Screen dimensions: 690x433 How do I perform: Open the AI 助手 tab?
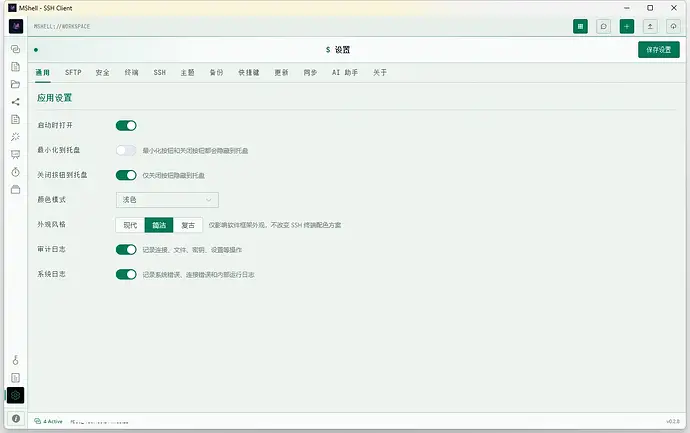pos(345,73)
